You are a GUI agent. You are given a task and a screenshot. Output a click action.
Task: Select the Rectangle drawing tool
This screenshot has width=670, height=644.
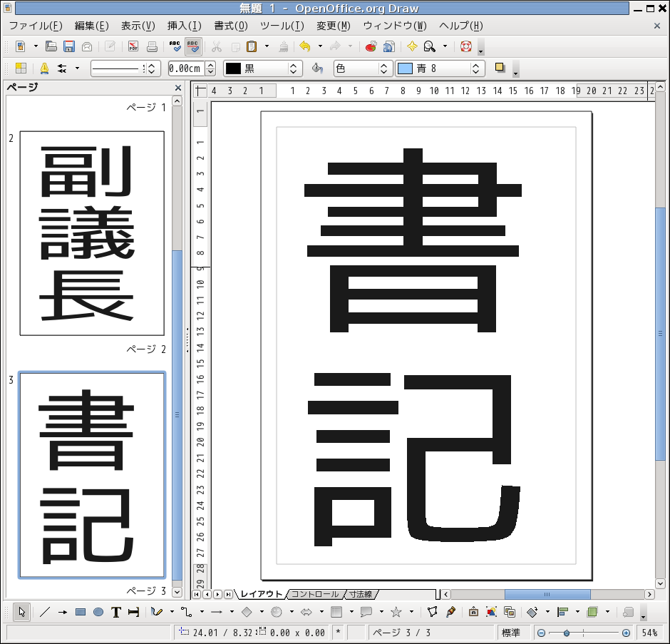click(x=81, y=612)
